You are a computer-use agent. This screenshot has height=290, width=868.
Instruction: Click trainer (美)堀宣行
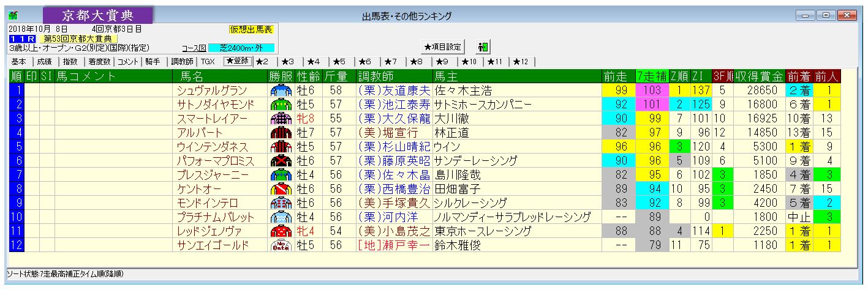coord(389,132)
